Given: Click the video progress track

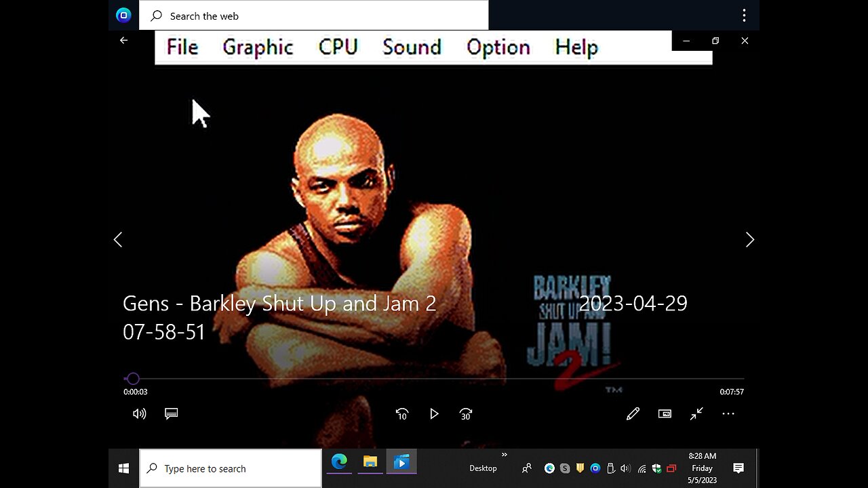Looking at the screenshot, I should pos(434,379).
